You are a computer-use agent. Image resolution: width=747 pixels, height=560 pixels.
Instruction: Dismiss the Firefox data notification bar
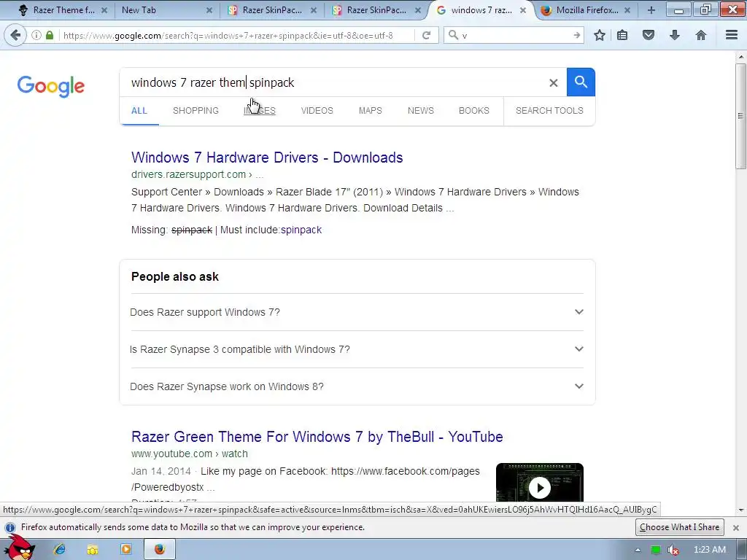tap(736, 528)
